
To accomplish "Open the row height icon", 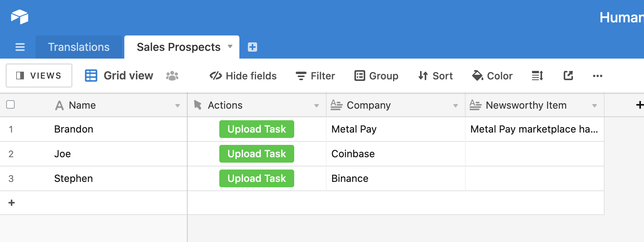I will tap(537, 76).
